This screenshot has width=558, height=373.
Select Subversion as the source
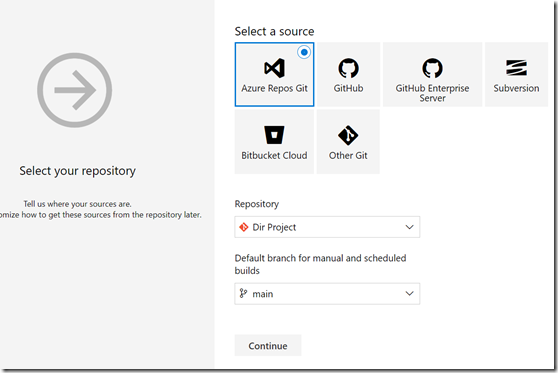tap(516, 74)
